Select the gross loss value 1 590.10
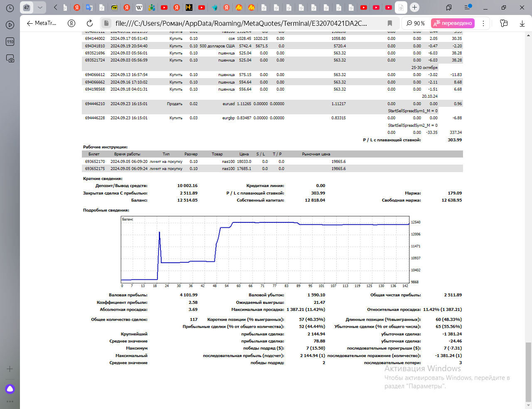 (x=316, y=295)
